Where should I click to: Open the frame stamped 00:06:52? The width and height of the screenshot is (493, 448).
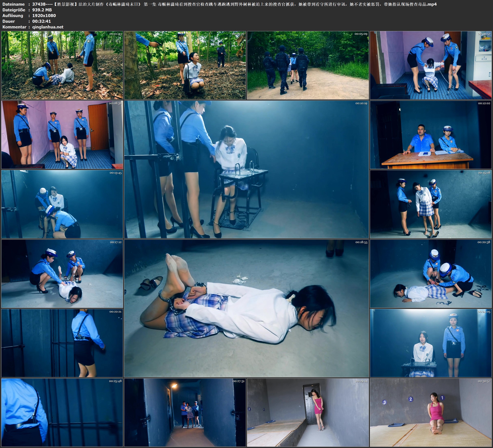[x=431, y=65]
